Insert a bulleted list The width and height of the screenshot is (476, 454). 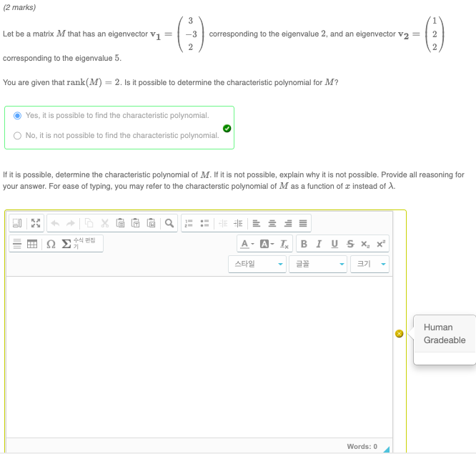point(204,223)
